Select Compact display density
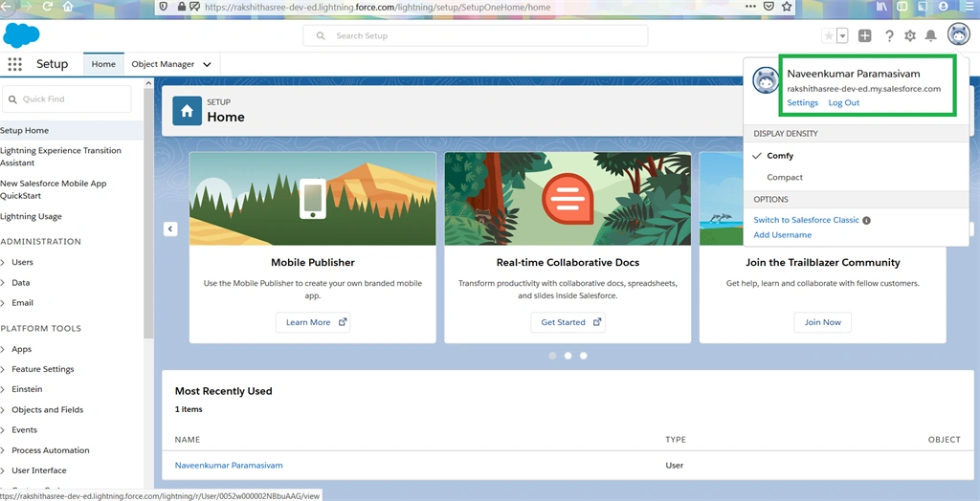Viewport: 980px width, 501px height. pos(785,178)
